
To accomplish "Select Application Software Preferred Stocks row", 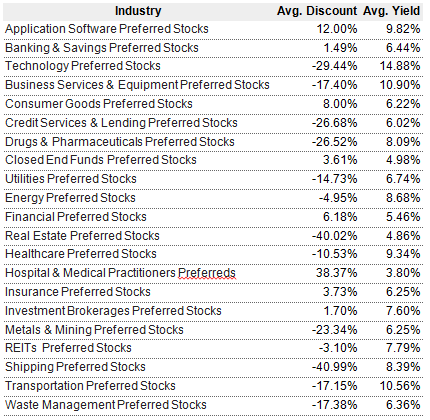I will (x=213, y=29).
